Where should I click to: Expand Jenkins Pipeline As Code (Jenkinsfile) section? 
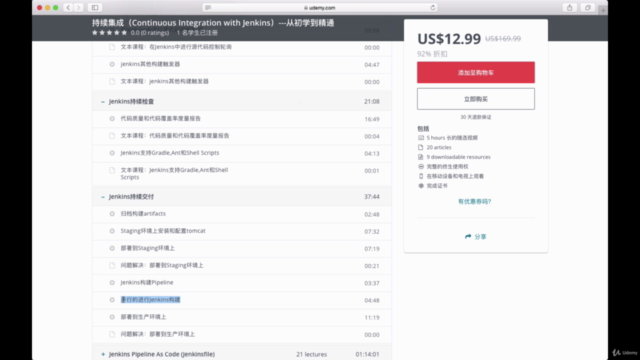click(103, 354)
